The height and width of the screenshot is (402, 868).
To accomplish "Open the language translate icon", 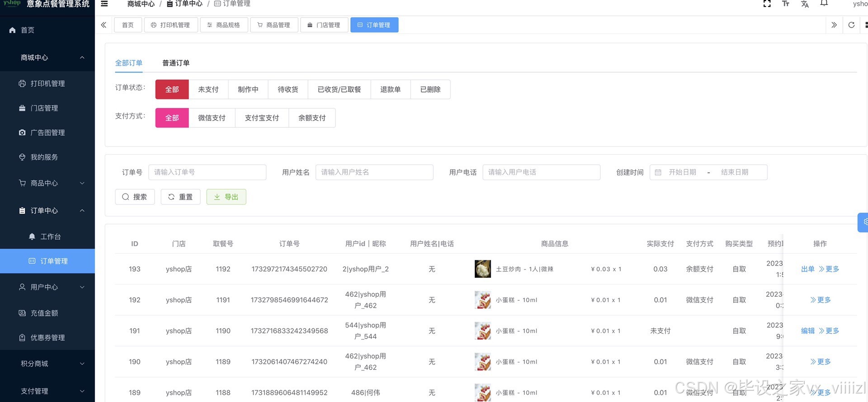I will click(x=805, y=4).
